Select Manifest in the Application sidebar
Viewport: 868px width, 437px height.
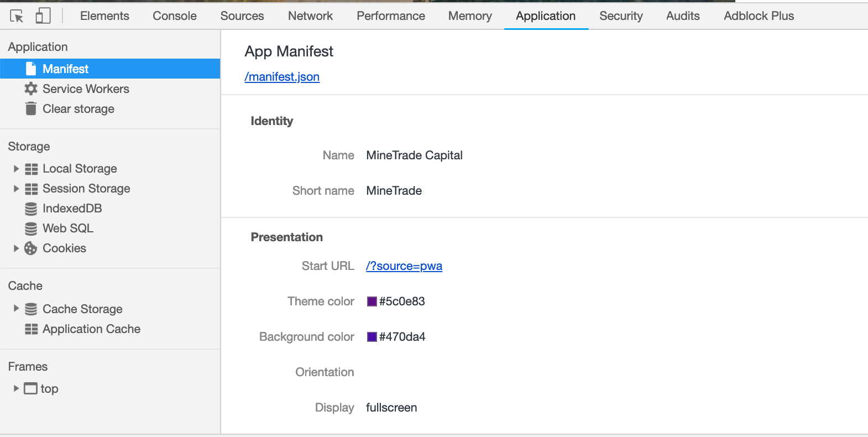(x=110, y=69)
